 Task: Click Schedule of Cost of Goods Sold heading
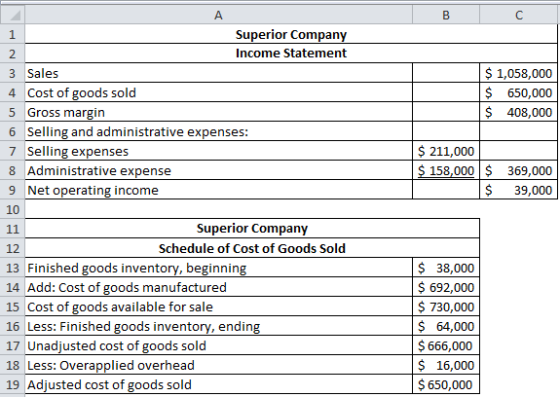[252, 248]
